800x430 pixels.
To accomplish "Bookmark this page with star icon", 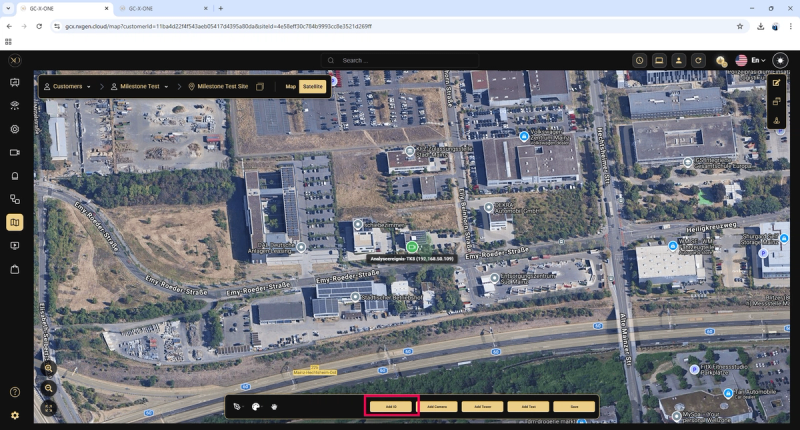I will (740, 26).
